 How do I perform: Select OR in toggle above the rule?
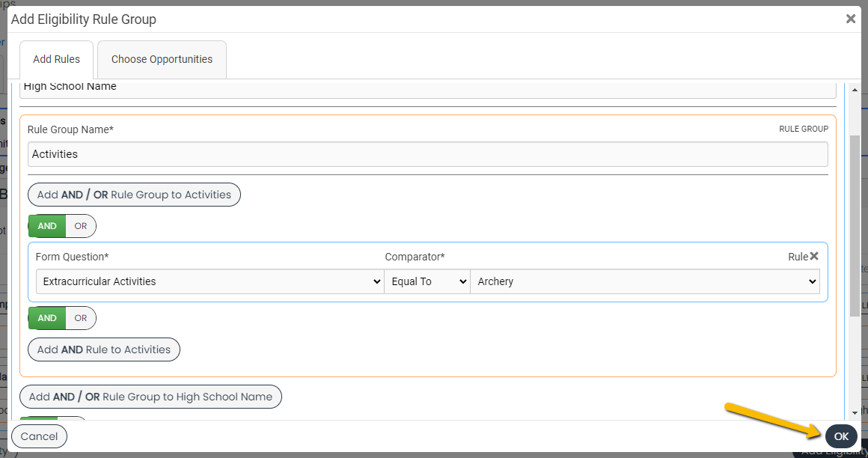(81, 226)
